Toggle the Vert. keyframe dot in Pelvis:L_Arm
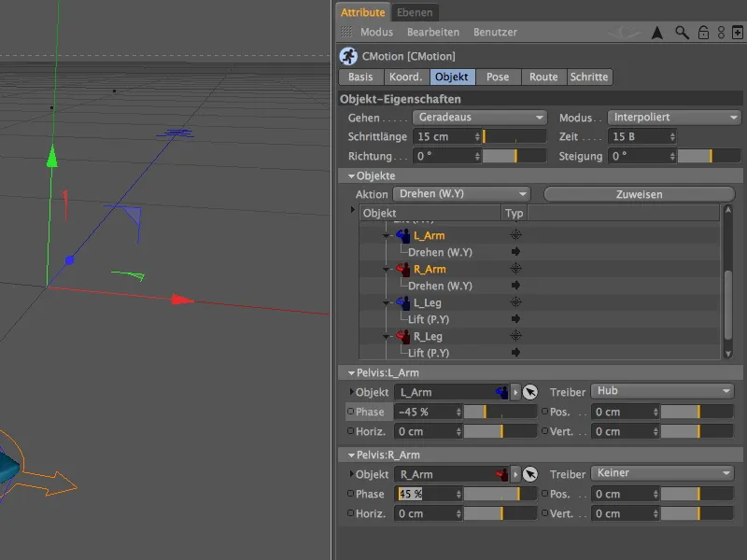Image resolution: width=747 pixels, height=560 pixels. tap(545, 431)
